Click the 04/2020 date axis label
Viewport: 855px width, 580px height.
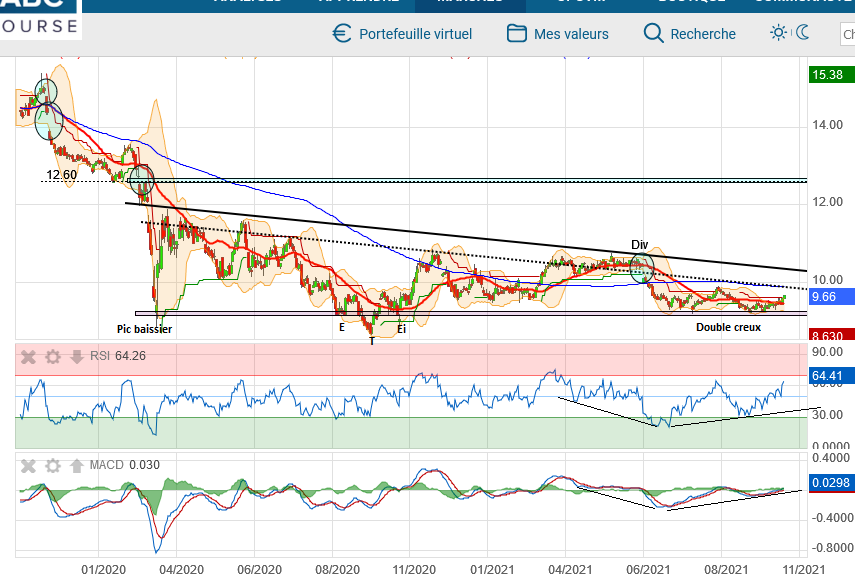point(181,570)
